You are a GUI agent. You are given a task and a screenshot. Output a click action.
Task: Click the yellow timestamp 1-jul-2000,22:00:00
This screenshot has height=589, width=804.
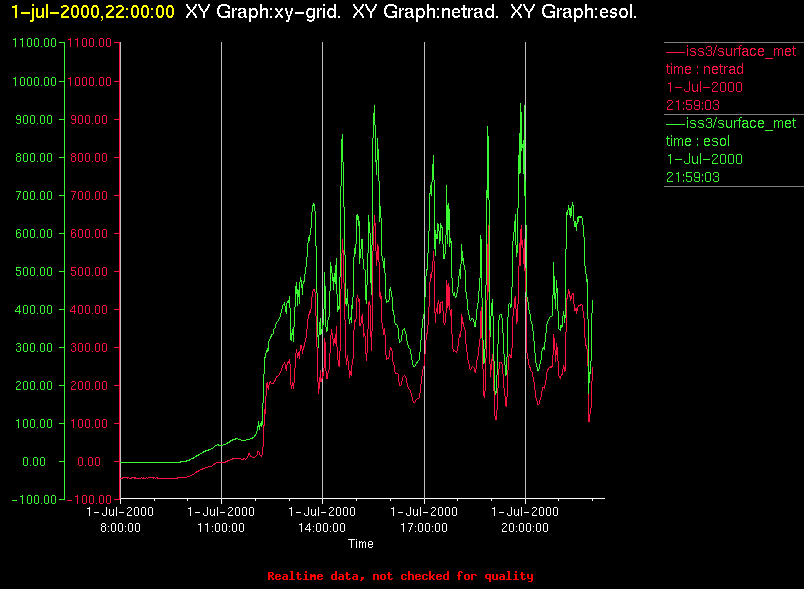click(93, 12)
